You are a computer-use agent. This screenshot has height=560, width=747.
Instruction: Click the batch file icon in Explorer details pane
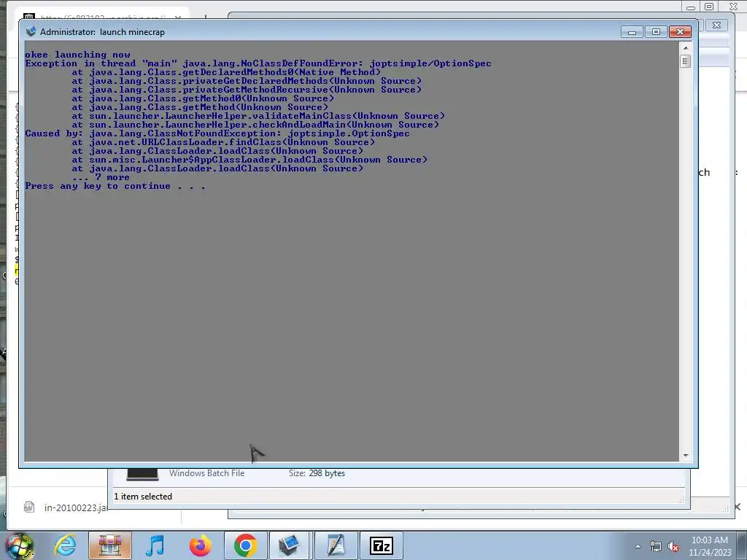click(142, 475)
